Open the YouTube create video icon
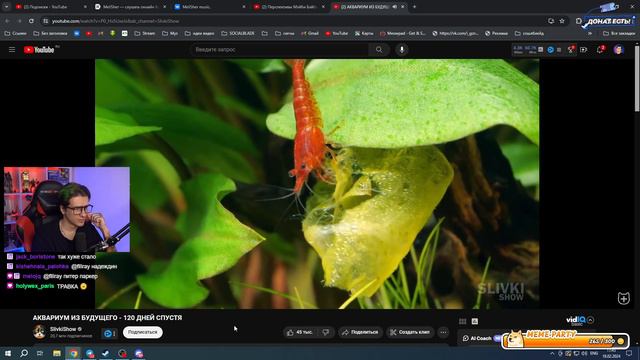Viewport: 640px width, 360px height. point(583,49)
